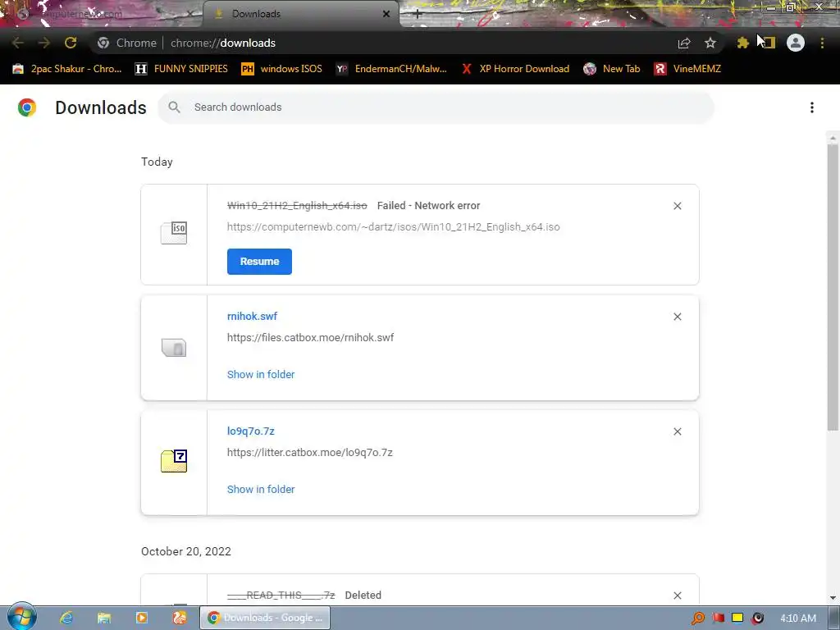Image resolution: width=840 pixels, height=630 pixels.
Task: Remove rnihok.swf entry from list
Action: (x=677, y=317)
